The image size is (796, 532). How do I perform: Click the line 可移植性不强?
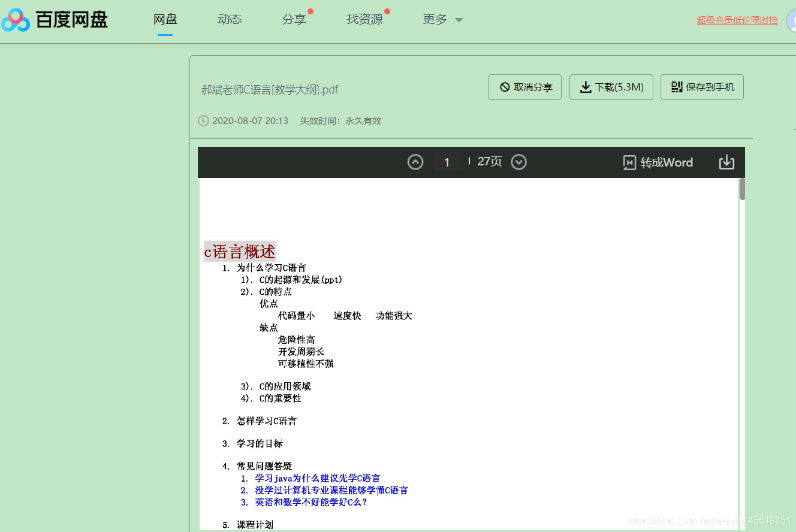(x=306, y=364)
